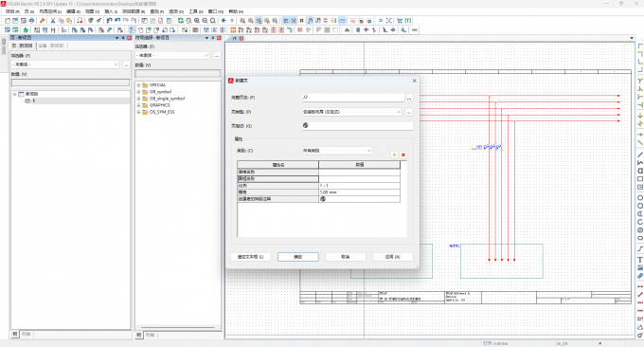Click the Forward navigation arrow
The height and width of the screenshot is (347, 644).
[x=232, y=21]
